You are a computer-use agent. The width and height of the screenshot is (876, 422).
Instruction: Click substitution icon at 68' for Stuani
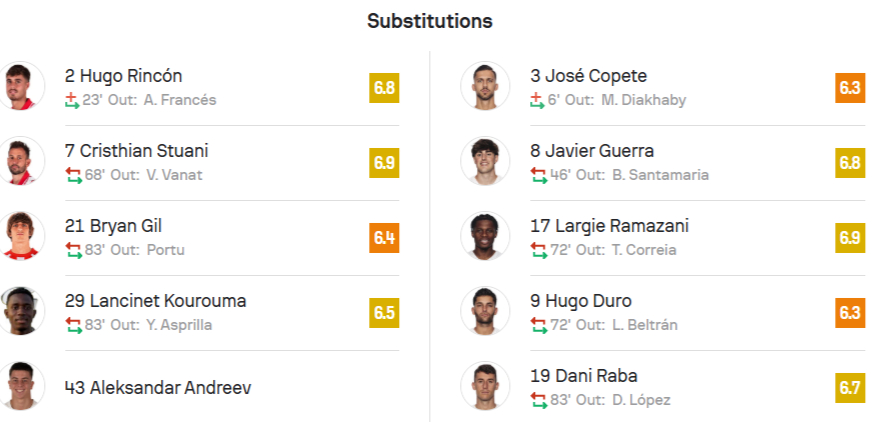click(x=72, y=175)
